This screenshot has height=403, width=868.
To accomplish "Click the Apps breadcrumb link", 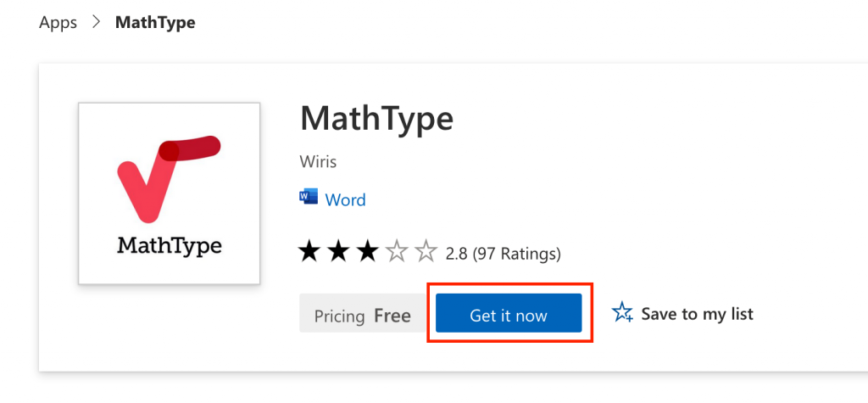I will (x=58, y=23).
